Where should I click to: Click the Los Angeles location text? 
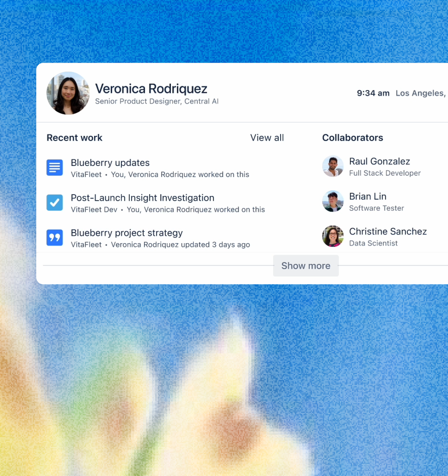click(420, 93)
